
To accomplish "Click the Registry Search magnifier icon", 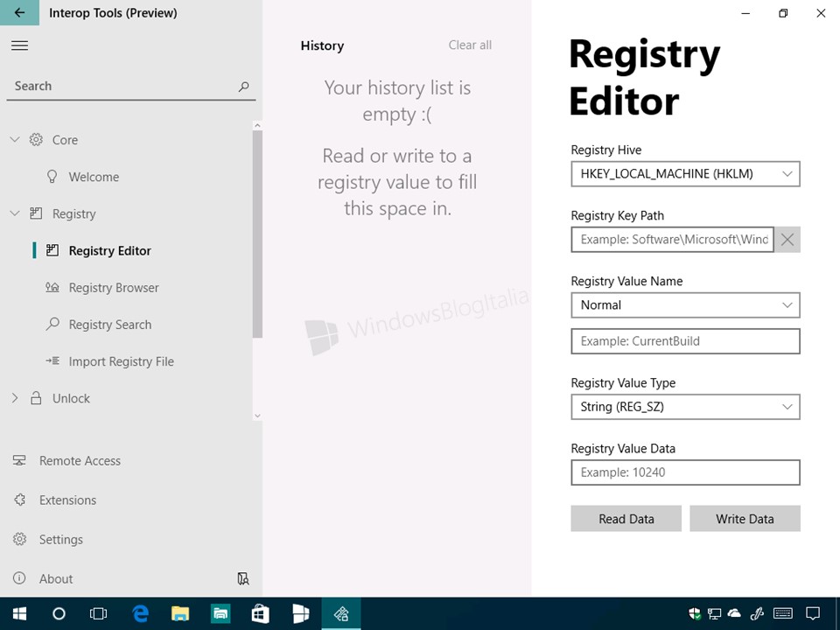I will (52, 324).
